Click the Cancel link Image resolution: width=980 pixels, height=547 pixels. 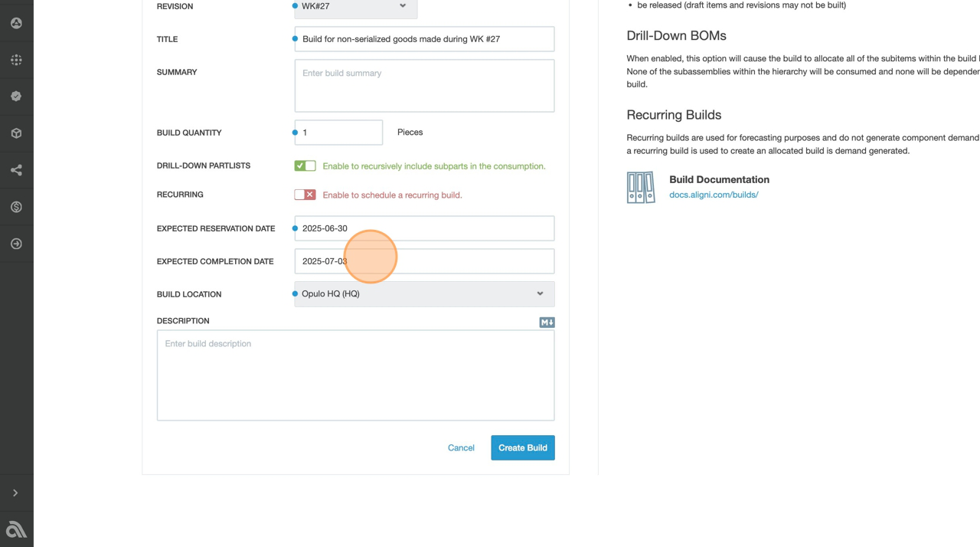tap(461, 448)
